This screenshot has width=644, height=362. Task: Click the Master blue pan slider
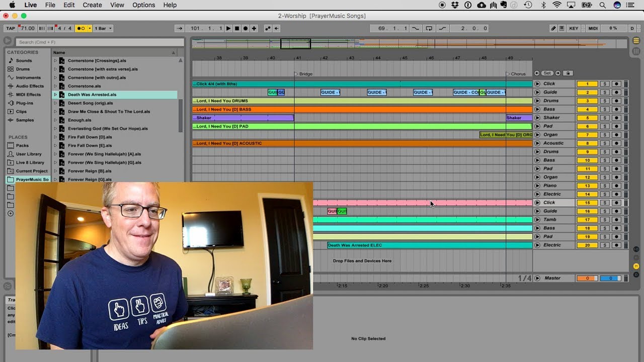click(x=611, y=278)
